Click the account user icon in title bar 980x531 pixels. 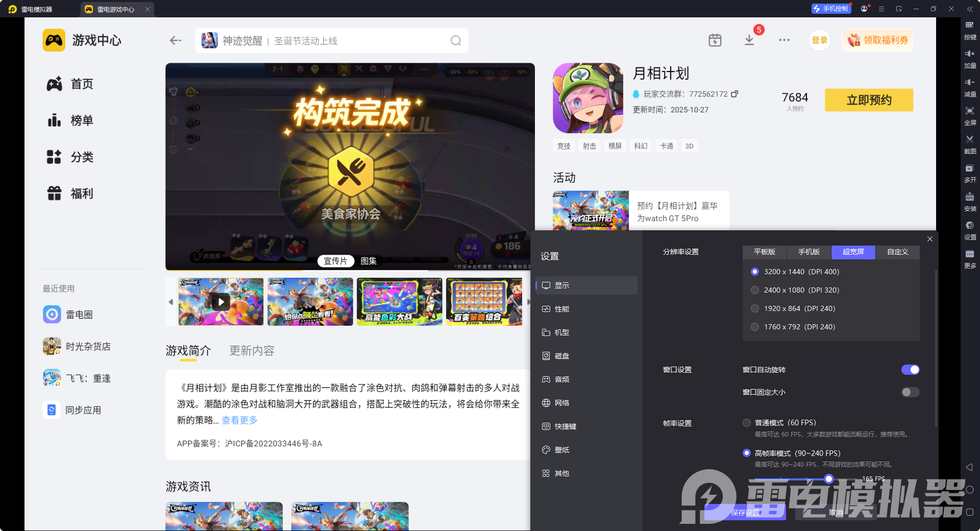[x=864, y=9]
